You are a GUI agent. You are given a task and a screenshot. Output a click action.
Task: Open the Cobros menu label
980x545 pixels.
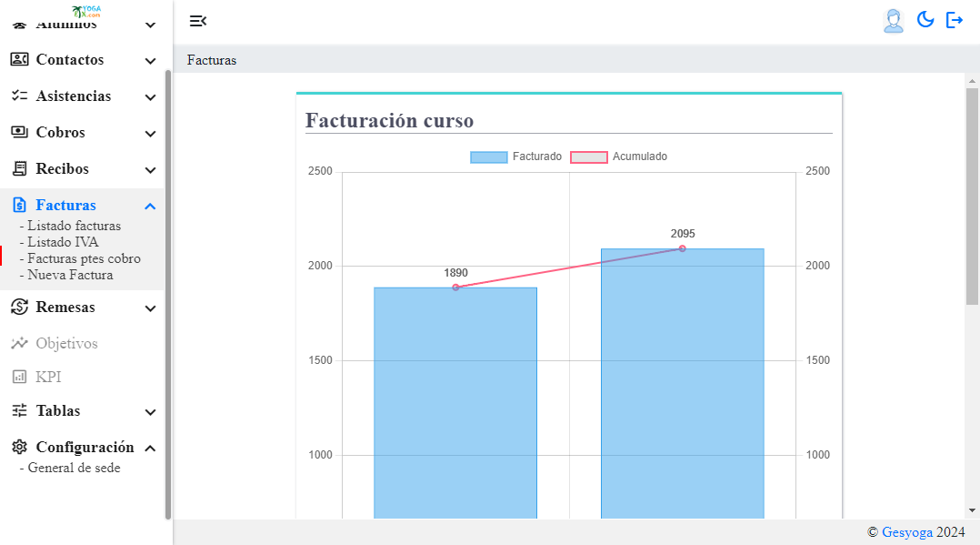[x=61, y=132]
